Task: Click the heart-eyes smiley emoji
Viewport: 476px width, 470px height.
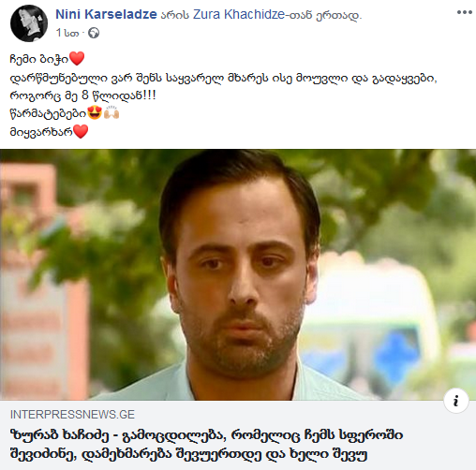Action: pyautogui.click(x=95, y=112)
